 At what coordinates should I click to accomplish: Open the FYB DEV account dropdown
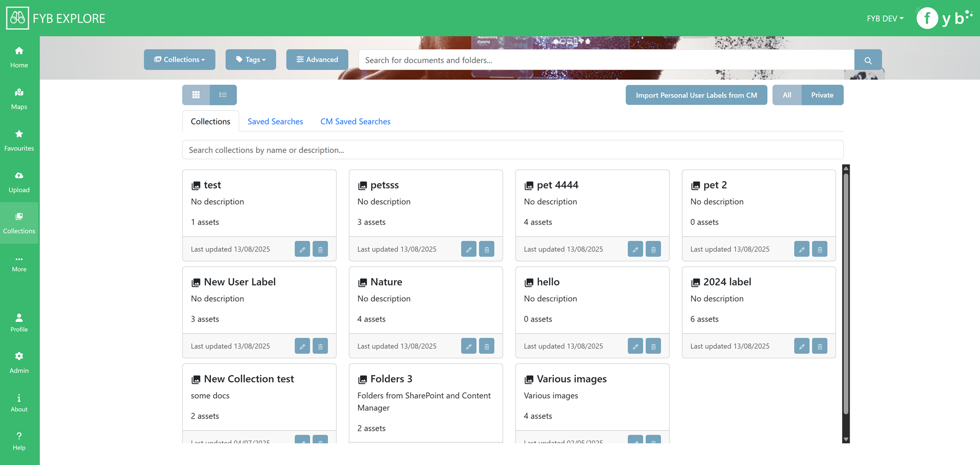[x=885, y=18]
